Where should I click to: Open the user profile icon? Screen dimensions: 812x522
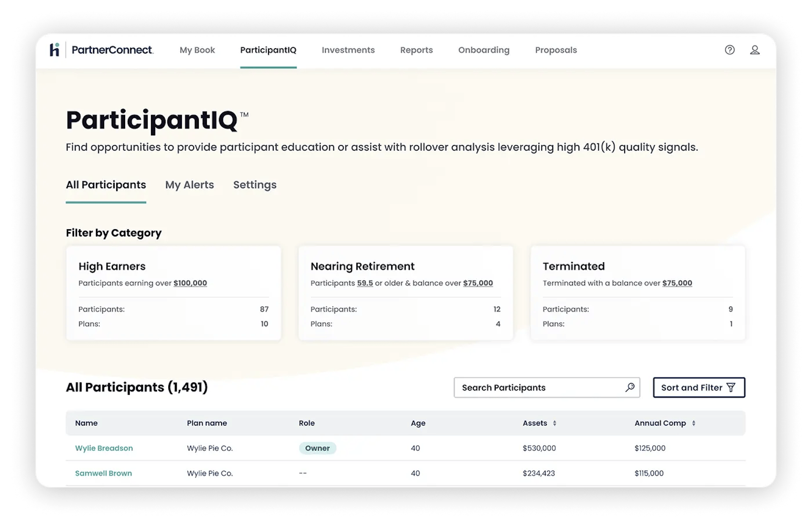click(755, 50)
